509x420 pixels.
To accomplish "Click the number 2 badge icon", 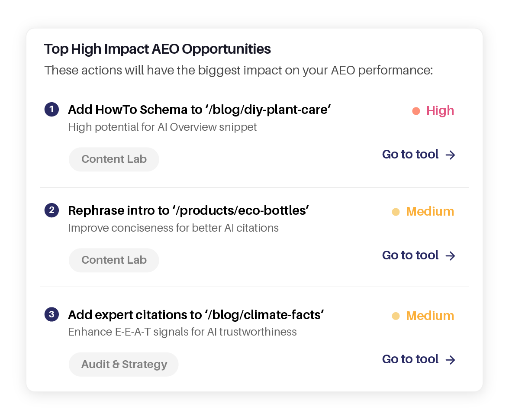I will tap(52, 210).
